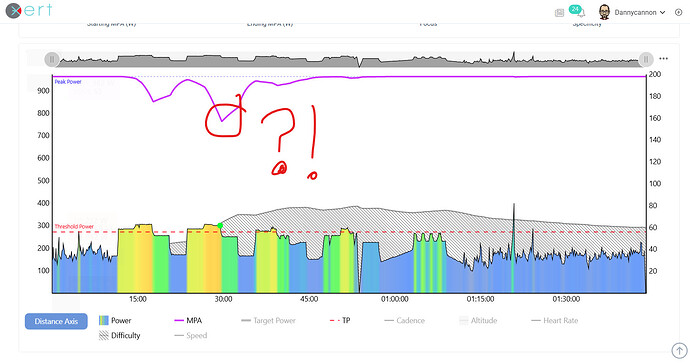
Task: Click the right range selector handle
Action: 646,59
